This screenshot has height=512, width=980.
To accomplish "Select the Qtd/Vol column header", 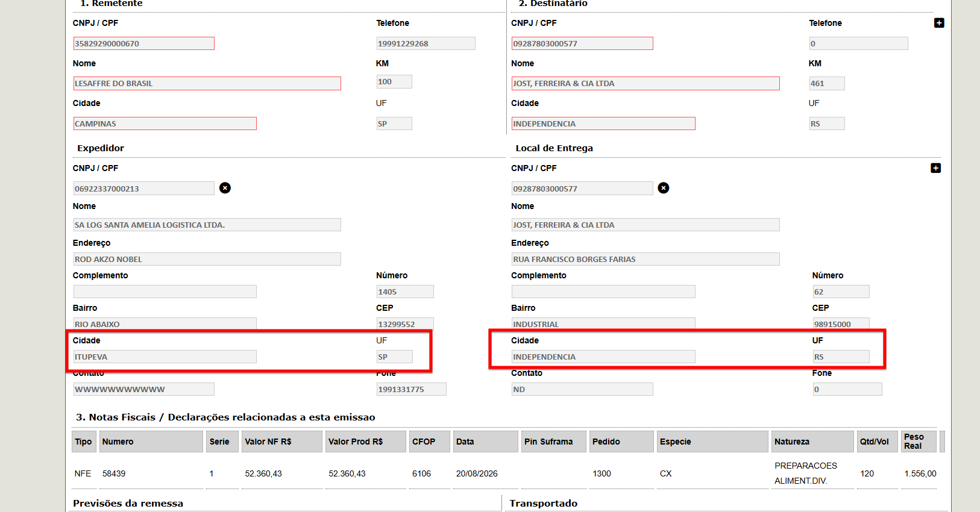I will tap(878, 442).
